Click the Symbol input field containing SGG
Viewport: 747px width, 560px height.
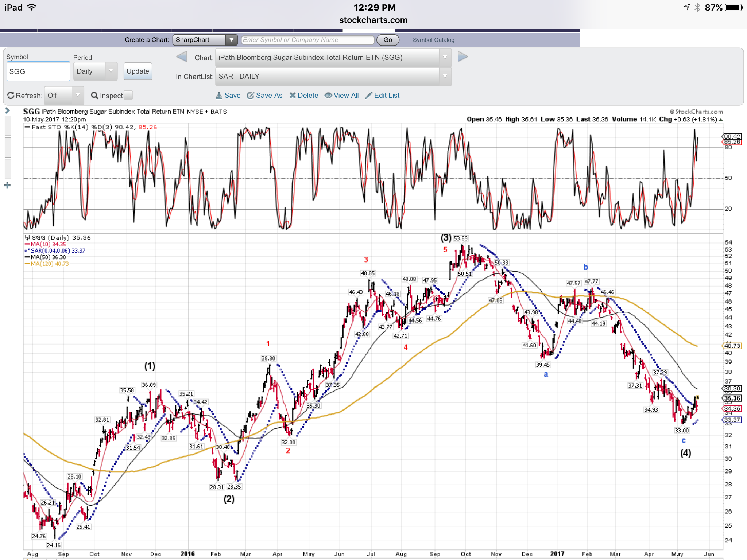38,71
